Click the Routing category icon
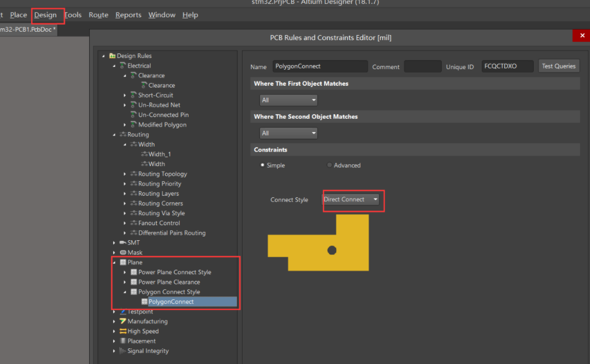Screen dimensions: 590x364 tap(123, 134)
